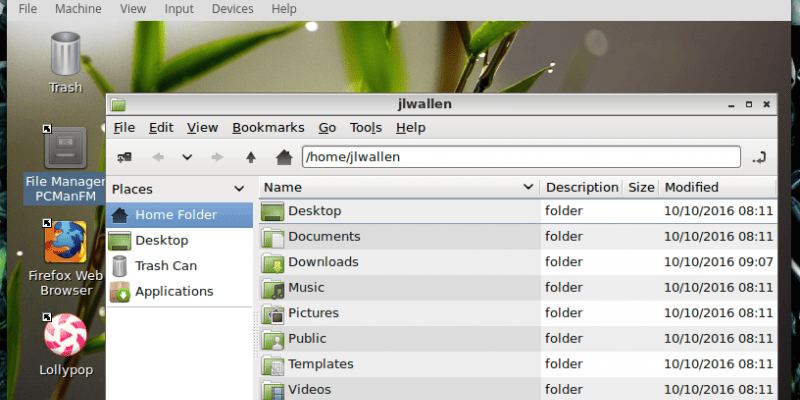Select the Desktop folder icon in list
The width and height of the screenshot is (800, 400).
pyautogui.click(x=272, y=211)
